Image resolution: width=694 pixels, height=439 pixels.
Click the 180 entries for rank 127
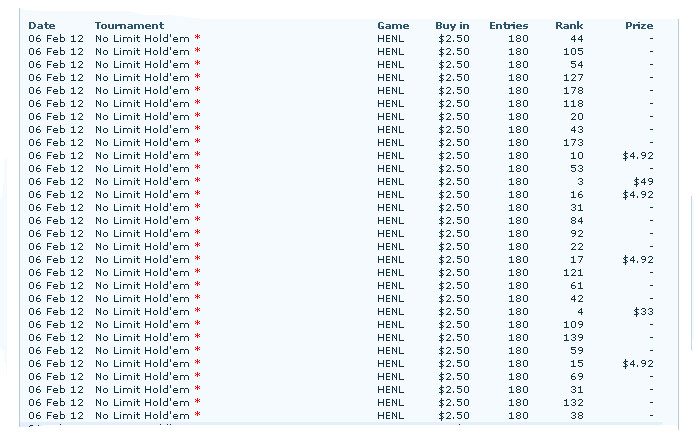pyautogui.click(x=518, y=77)
